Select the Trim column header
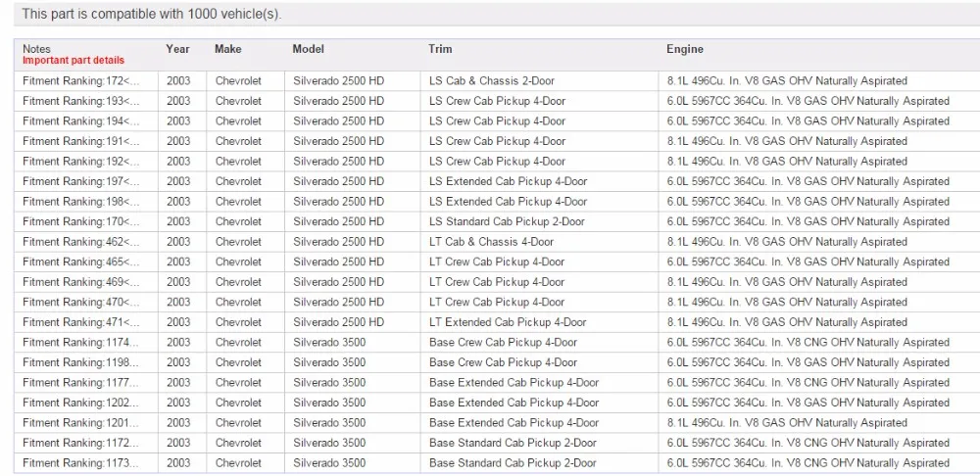Screen dimensions: 980x476 [x=440, y=49]
